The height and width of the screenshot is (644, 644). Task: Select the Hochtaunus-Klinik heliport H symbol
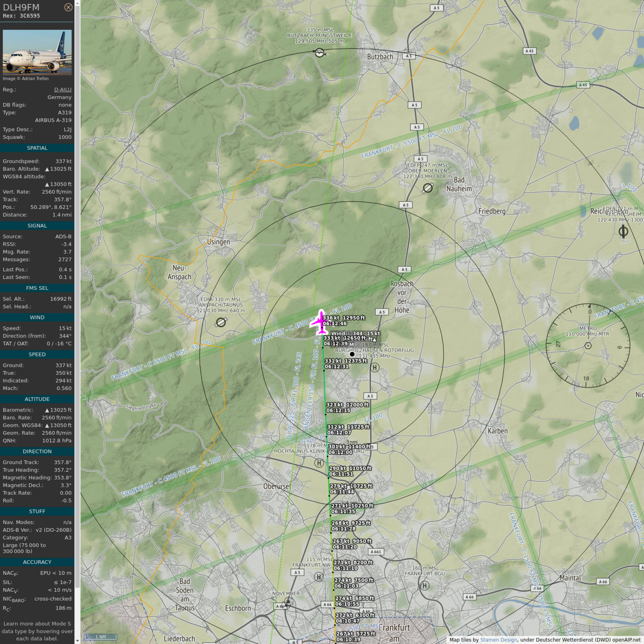pyautogui.click(x=319, y=463)
